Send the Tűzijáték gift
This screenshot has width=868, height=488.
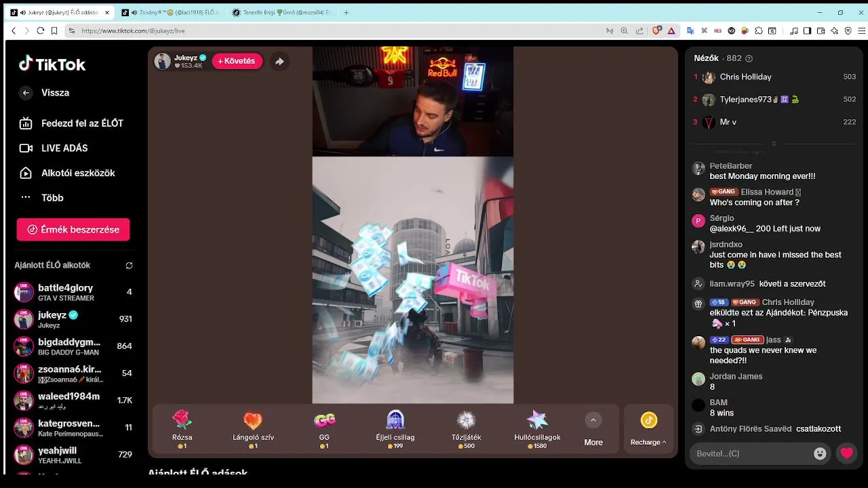[467, 429]
